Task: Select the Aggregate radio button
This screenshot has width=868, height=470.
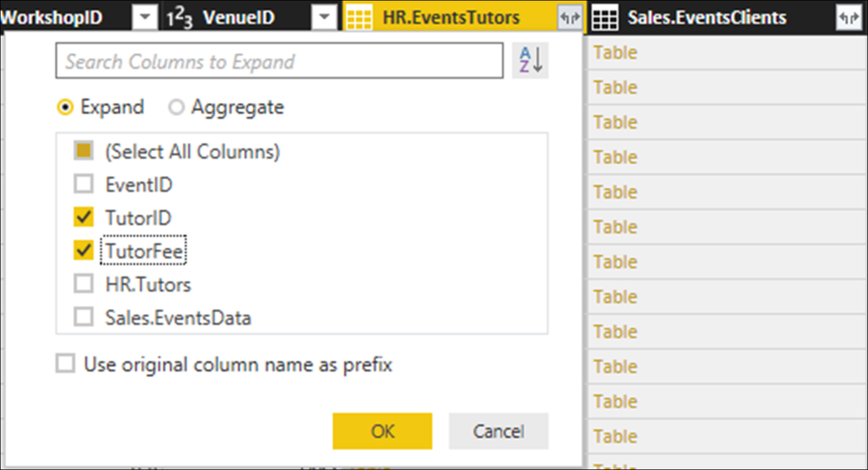Action: pos(176,108)
